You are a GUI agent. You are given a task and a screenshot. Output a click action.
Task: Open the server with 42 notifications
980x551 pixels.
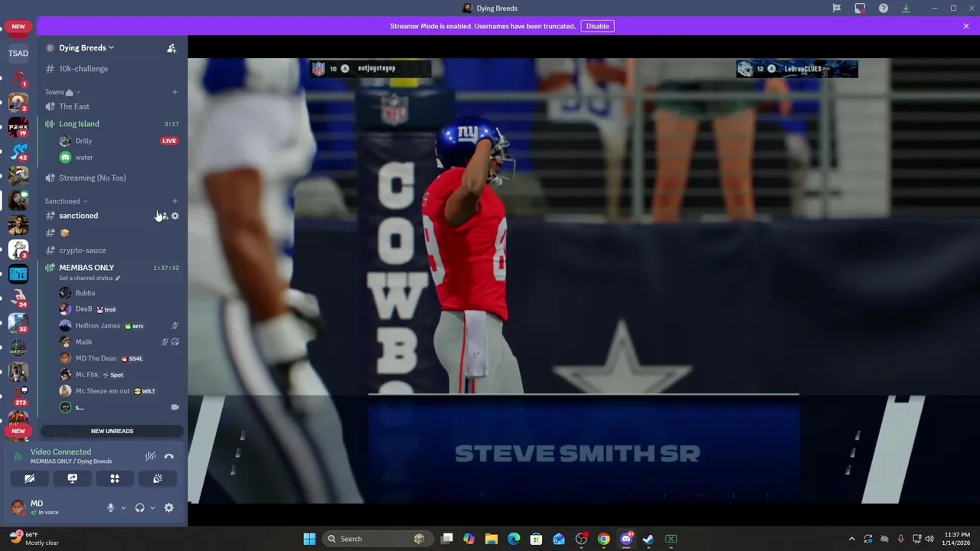pos(18,151)
